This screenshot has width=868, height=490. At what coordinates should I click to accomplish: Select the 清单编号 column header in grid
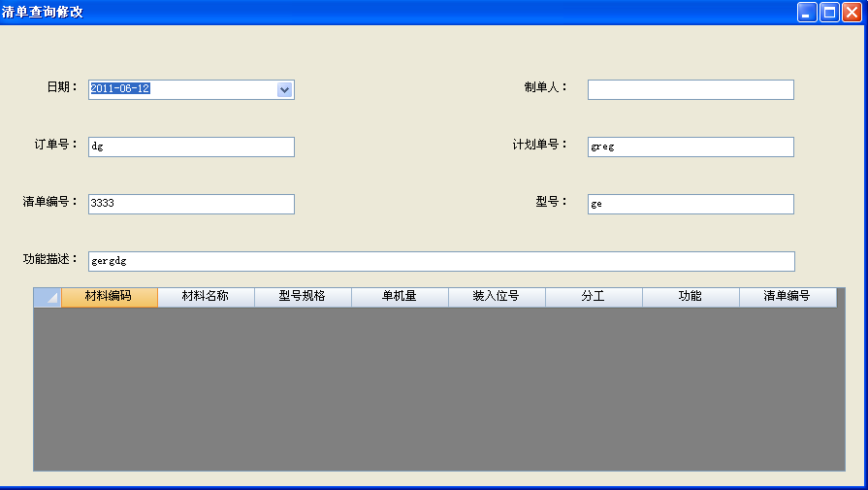click(788, 297)
